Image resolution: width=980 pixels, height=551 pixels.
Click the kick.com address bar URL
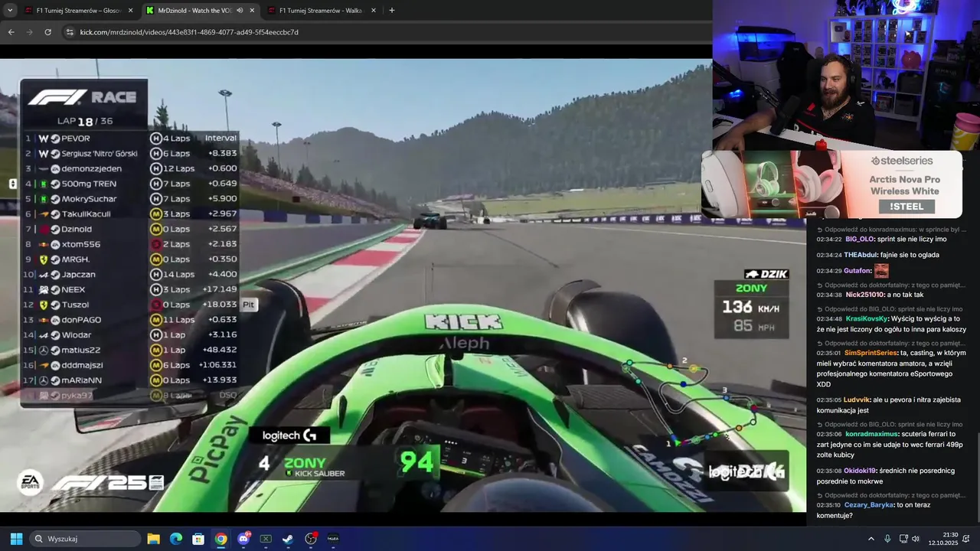tap(189, 32)
